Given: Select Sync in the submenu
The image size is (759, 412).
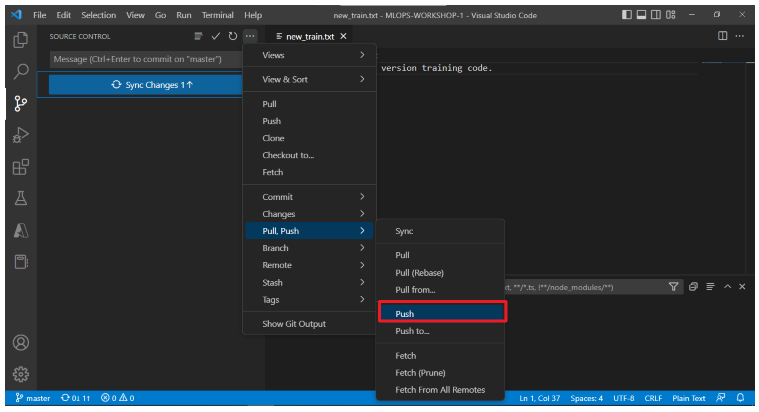Looking at the screenshot, I should click(441, 231).
